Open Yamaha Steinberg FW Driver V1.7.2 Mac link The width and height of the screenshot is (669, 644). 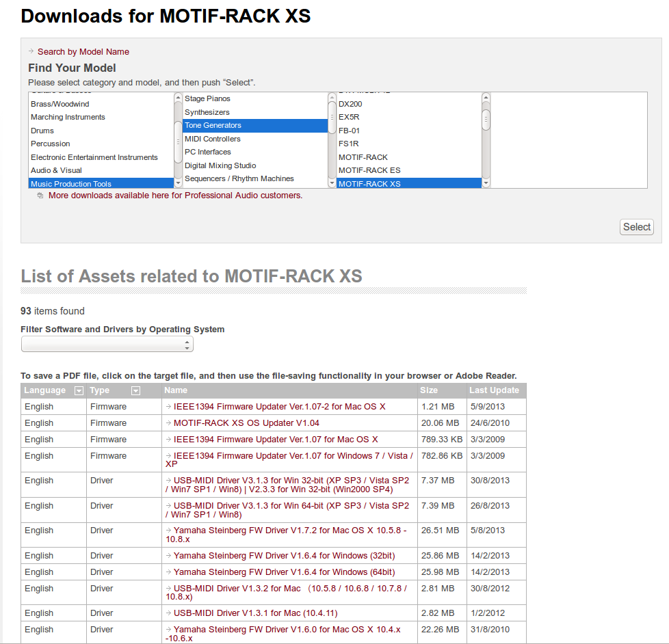point(286,535)
